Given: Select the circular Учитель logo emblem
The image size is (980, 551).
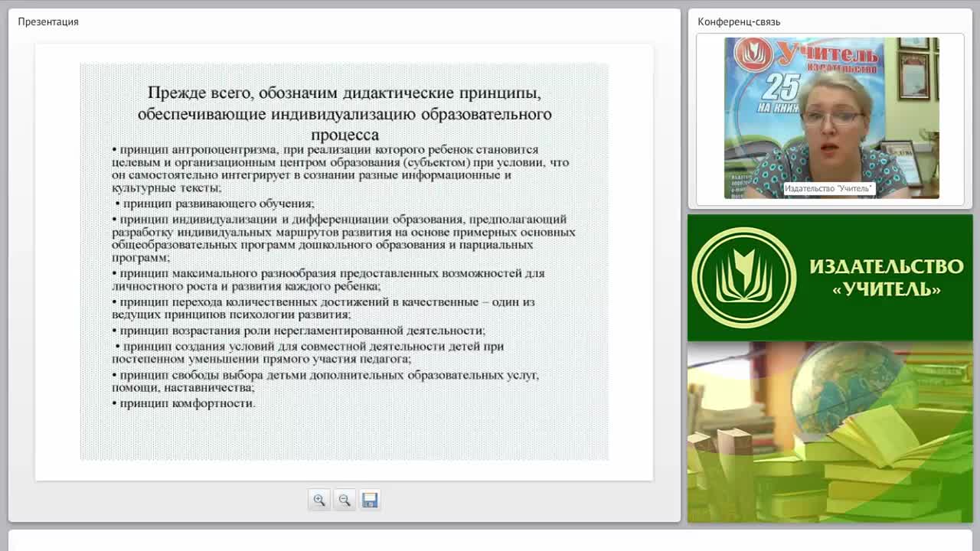Looking at the screenshot, I should tap(743, 278).
